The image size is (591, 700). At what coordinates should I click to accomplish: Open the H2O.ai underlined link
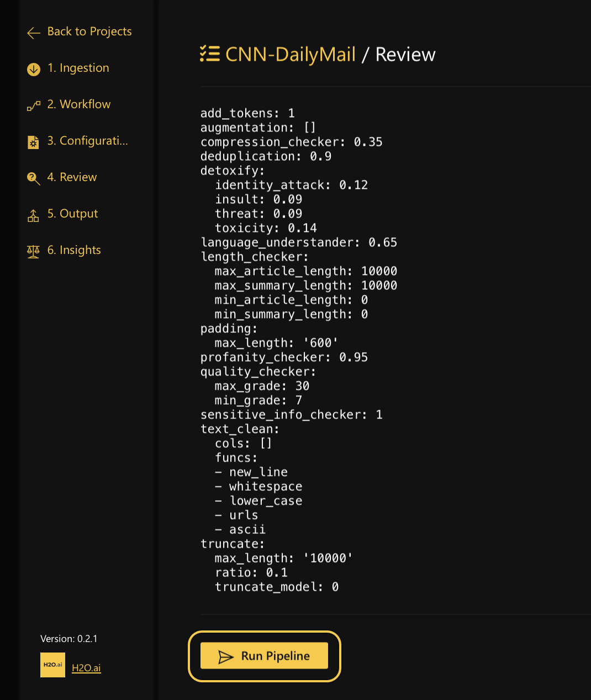click(x=86, y=668)
